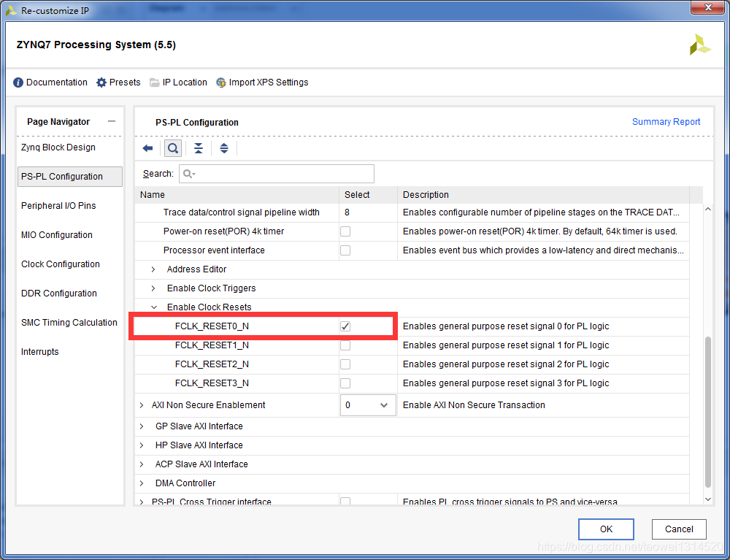Open the Summary Report link
The width and height of the screenshot is (730, 560).
666,122
